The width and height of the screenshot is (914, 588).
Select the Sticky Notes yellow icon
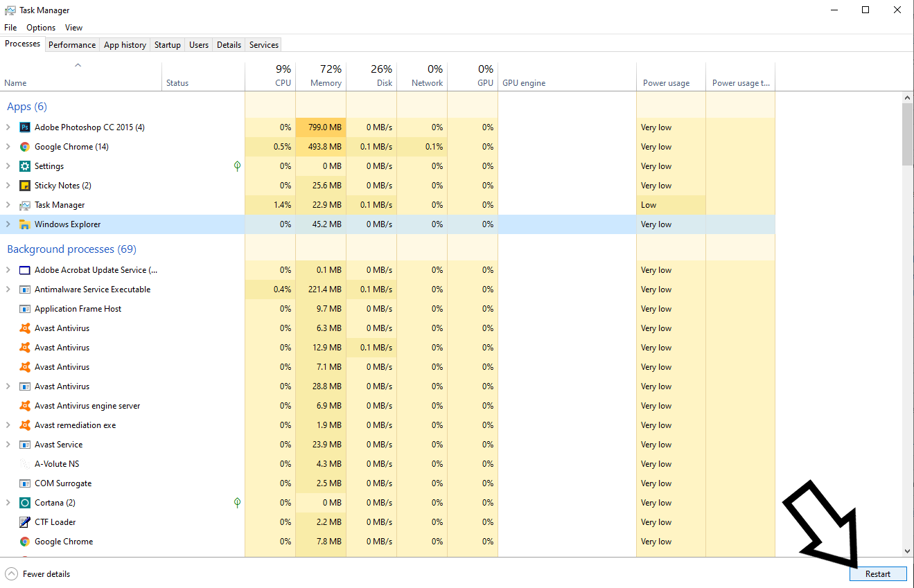tap(25, 186)
